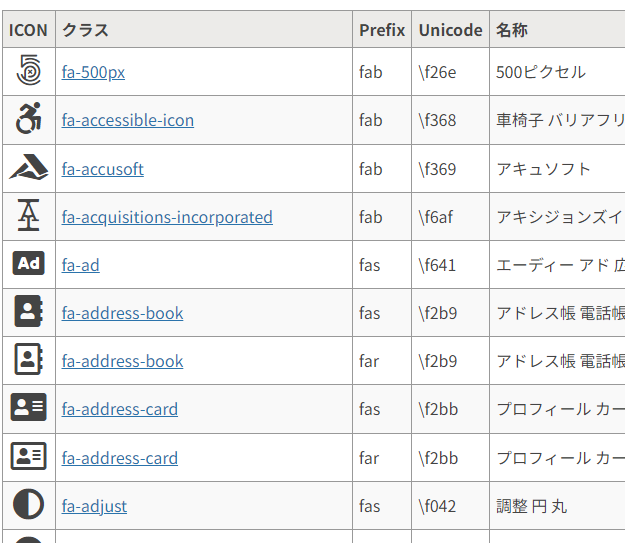Screen dimensions: 625x543
Task: Select the \f641 unicode cell
Action: pyautogui.click(x=450, y=265)
